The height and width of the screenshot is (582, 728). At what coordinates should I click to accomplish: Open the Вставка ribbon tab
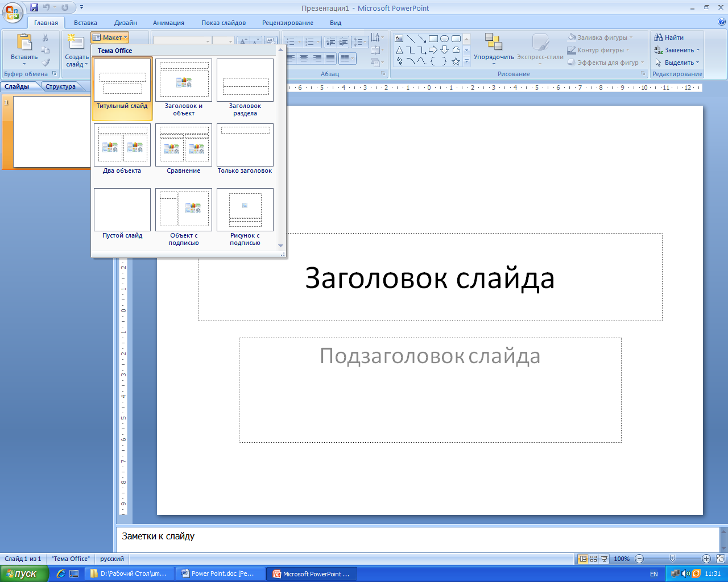point(85,23)
